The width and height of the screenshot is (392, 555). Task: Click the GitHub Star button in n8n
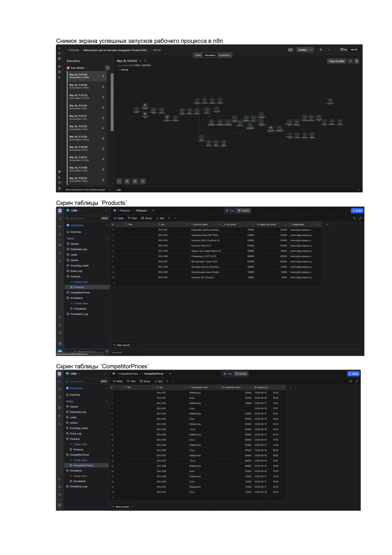(x=344, y=50)
